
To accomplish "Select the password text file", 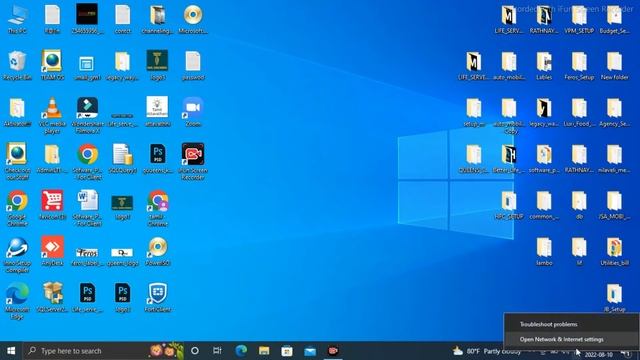I will (193, 65).
